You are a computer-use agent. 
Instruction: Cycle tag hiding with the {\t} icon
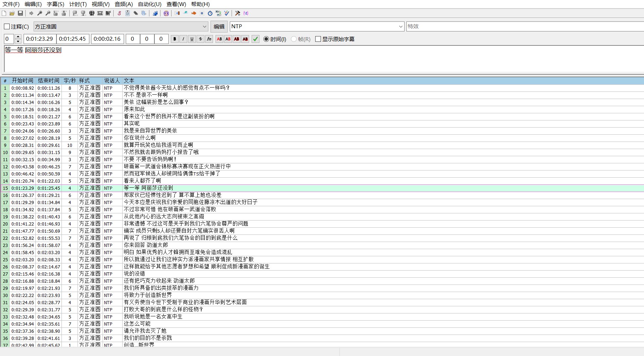coord(246,13)
